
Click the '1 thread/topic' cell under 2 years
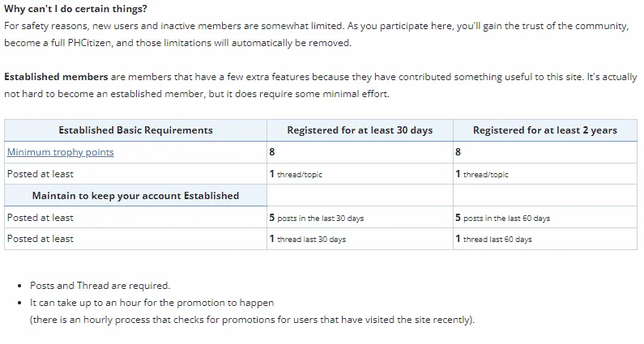(x=545, y=174)
